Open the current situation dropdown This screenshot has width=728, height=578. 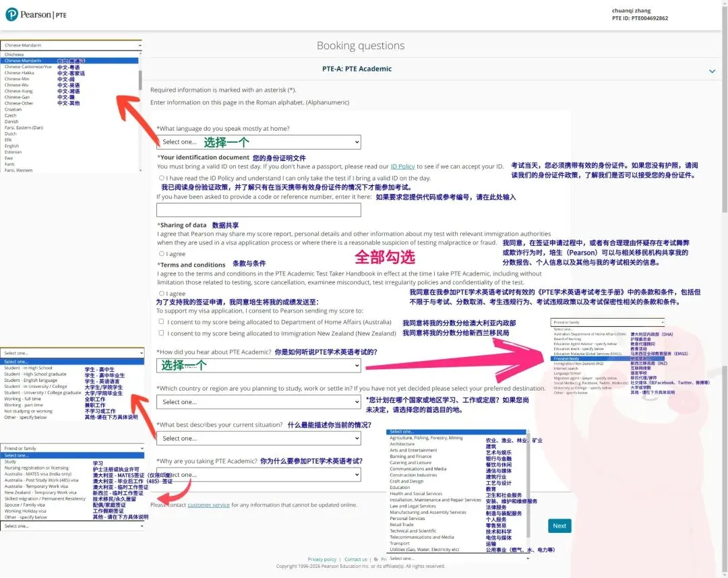(259, 438)
